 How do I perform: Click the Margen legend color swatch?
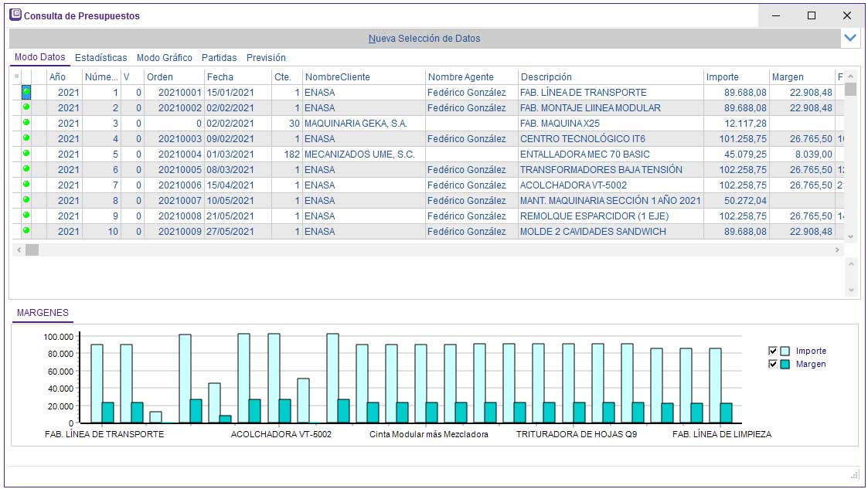pos(785,364)
